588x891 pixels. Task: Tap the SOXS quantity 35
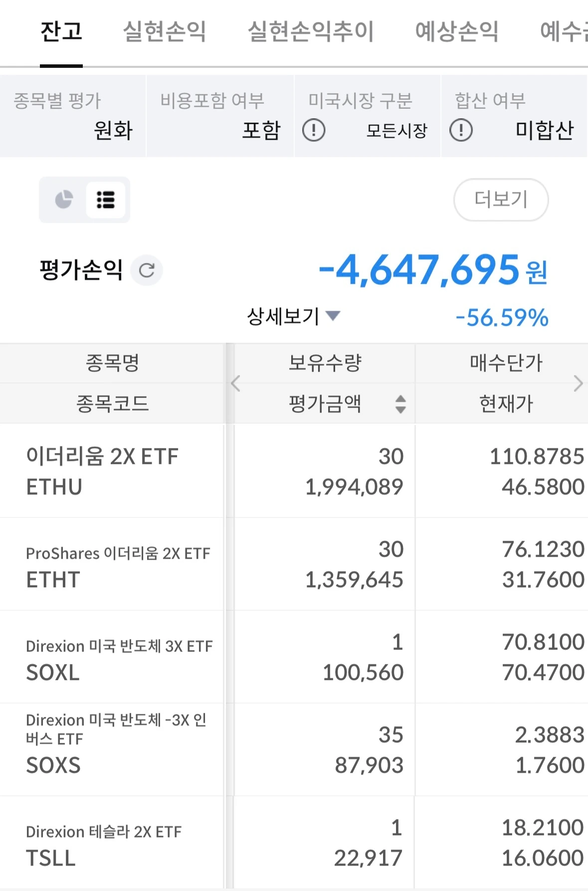click(x=391, y=734)
